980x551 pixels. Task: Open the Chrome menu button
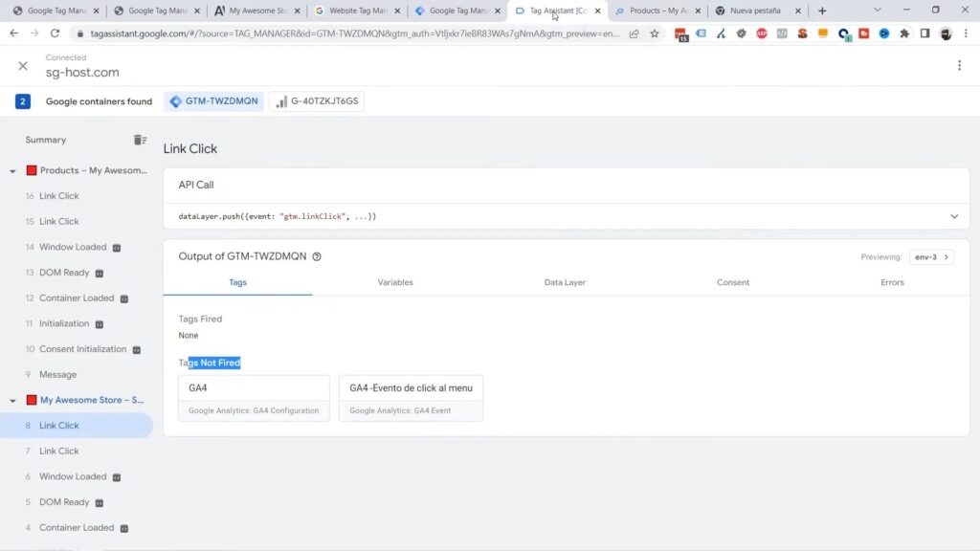(x=966, y=33)
